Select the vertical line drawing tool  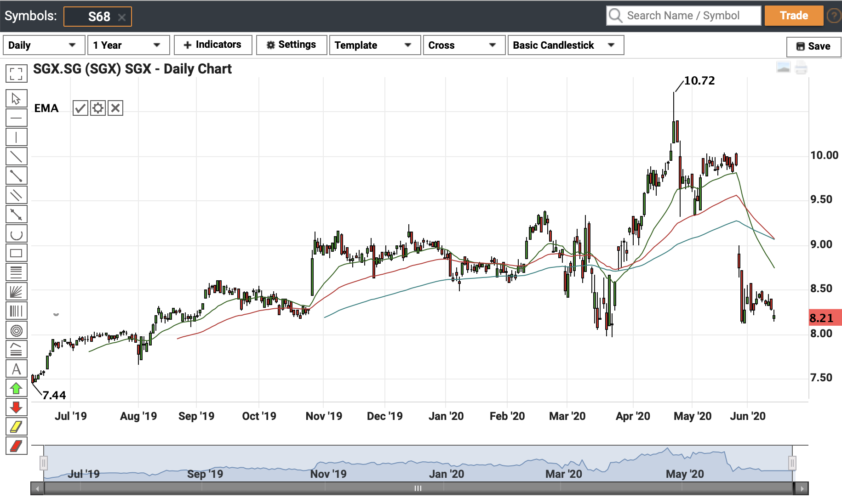pyautogui.click(x=16, y=137)
